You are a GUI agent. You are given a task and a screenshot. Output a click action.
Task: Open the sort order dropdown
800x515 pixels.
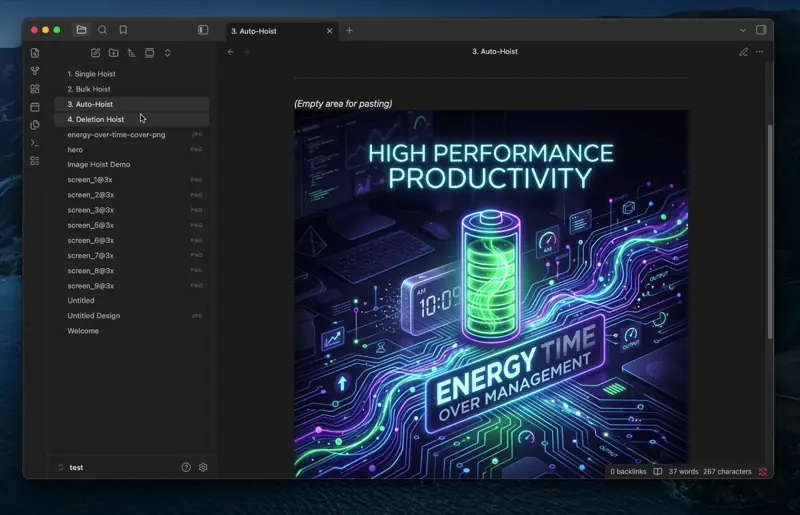click(132, 53)
